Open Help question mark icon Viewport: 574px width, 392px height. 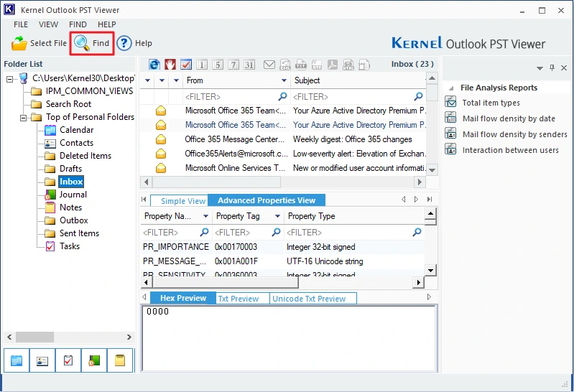point(124,43)
